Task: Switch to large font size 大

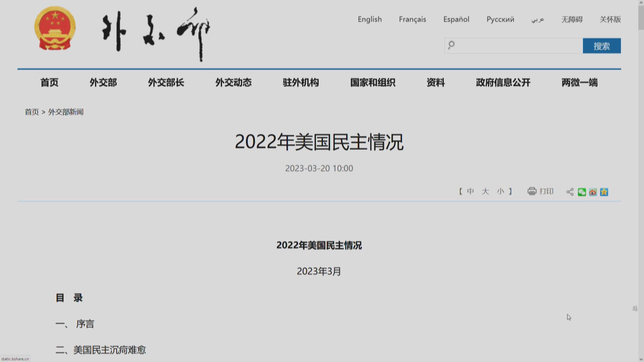Action: [x=485, y=191]
